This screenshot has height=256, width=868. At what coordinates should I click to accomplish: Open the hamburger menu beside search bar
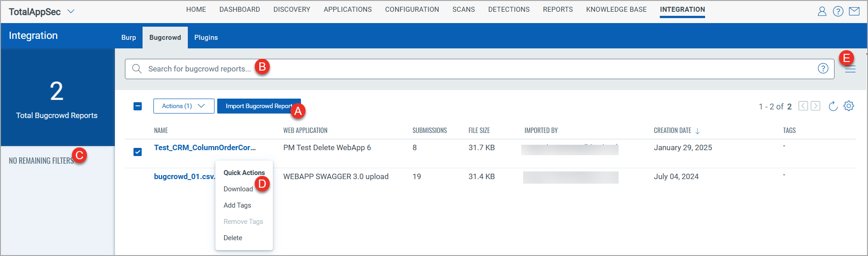[850, 69]
